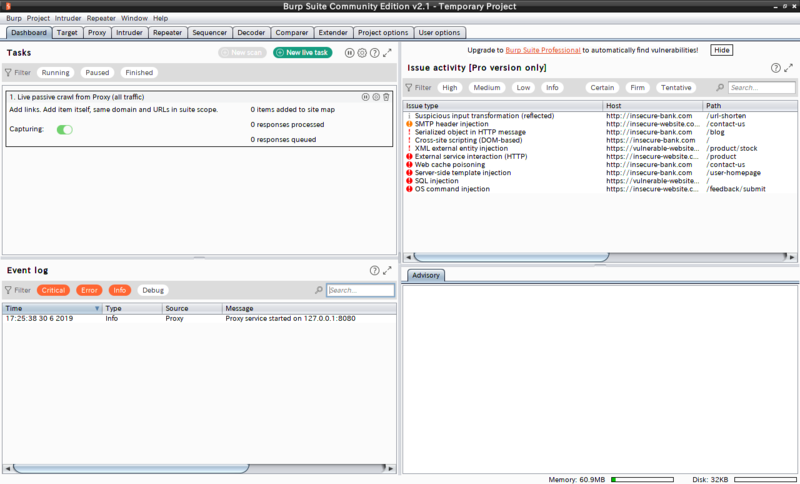Expand the Tasks panel to full view
Screen dimensions: 800x484
pyautogui.click(x=387, y=53)
